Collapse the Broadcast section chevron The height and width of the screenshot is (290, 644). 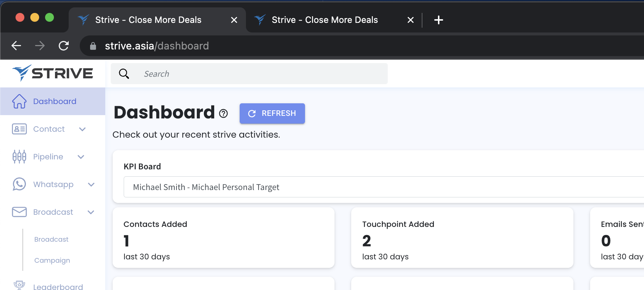(x=91, y=213)
